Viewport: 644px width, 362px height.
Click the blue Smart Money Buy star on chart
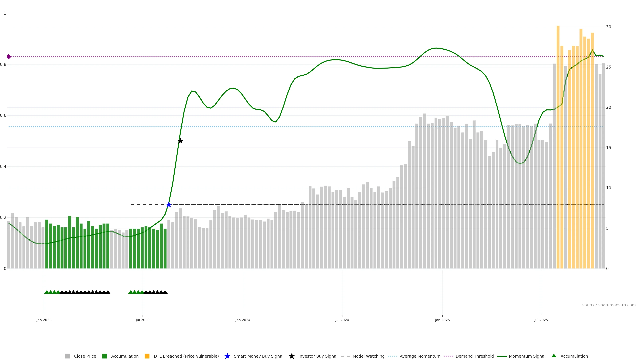(169, 205)
